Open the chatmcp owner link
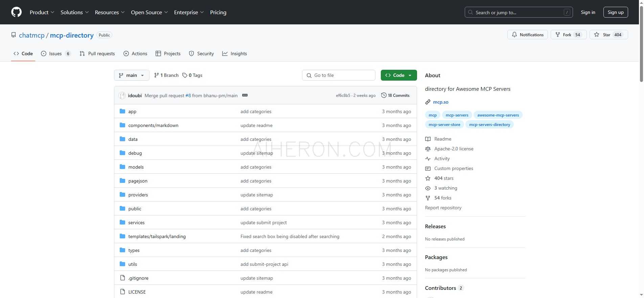 coord(32,35)
